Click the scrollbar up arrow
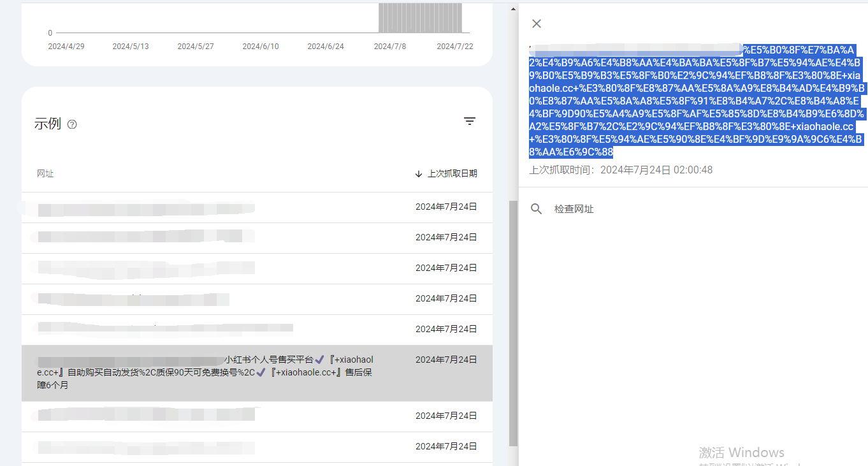This screenshot has height=466, width=868. [x=514, y=9]
